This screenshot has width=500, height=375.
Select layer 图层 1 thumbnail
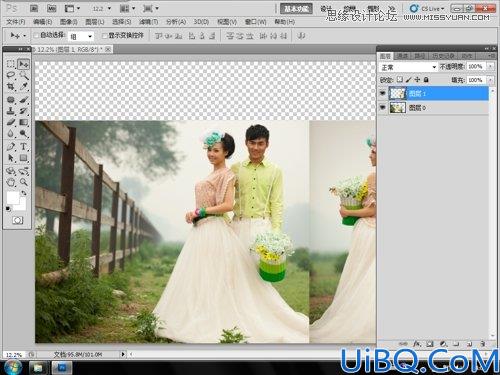(x=398, y=93)
